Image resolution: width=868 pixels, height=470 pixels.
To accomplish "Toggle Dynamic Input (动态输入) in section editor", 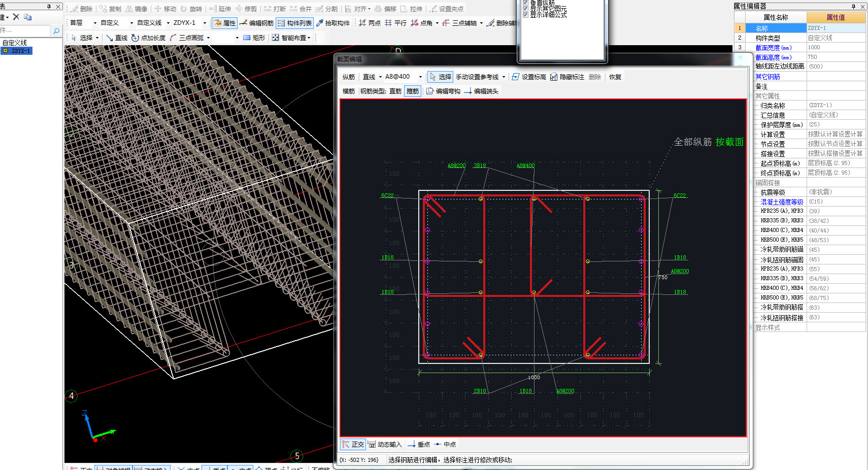I will [x=384, y=444].
